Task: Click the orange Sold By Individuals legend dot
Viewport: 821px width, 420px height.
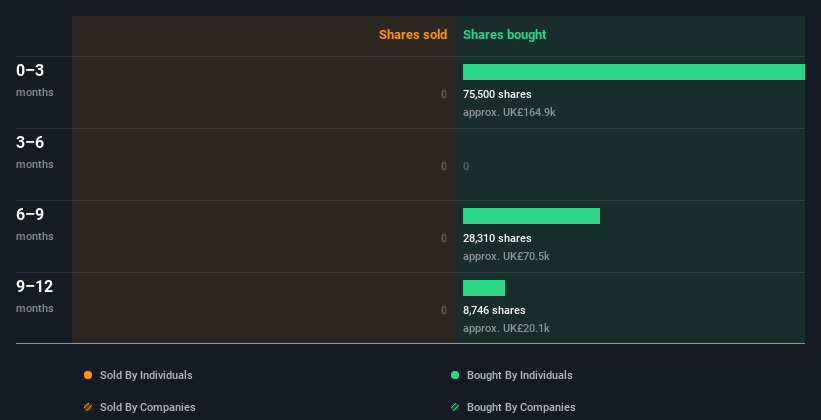Action: pyautogui.click(x=88, y=375)
